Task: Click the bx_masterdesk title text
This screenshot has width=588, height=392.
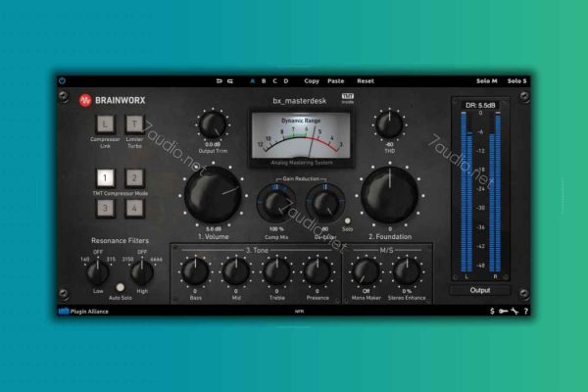Action: point(300,101)
